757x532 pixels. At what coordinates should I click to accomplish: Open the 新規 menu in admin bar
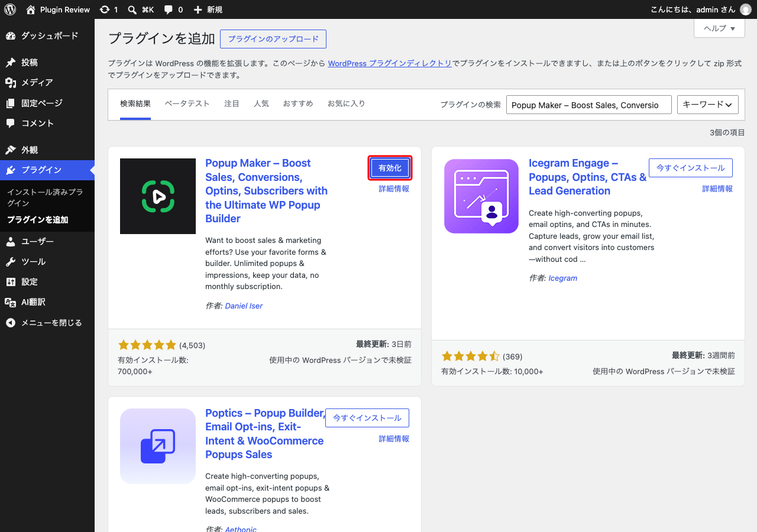coord(208,9)
